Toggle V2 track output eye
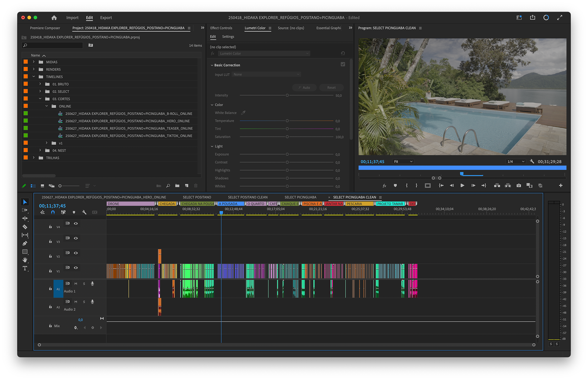Image resolution: width=588 pixels, height=380 pixels. (76, 253)
